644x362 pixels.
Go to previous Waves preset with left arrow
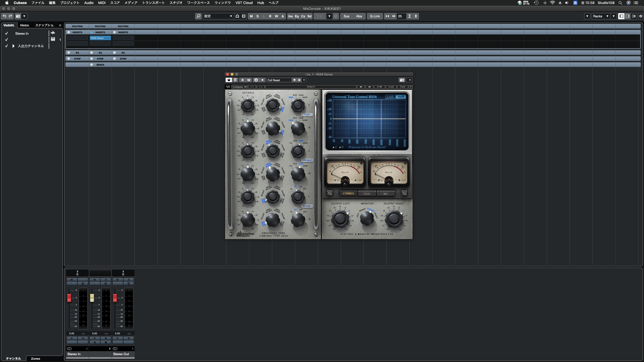pyautogui.click(x=361, y=87)
